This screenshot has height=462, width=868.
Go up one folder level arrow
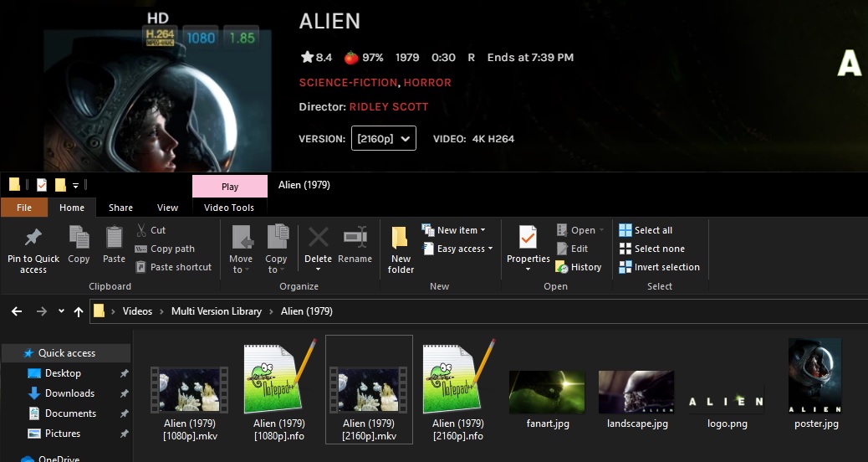coord(79,311)
